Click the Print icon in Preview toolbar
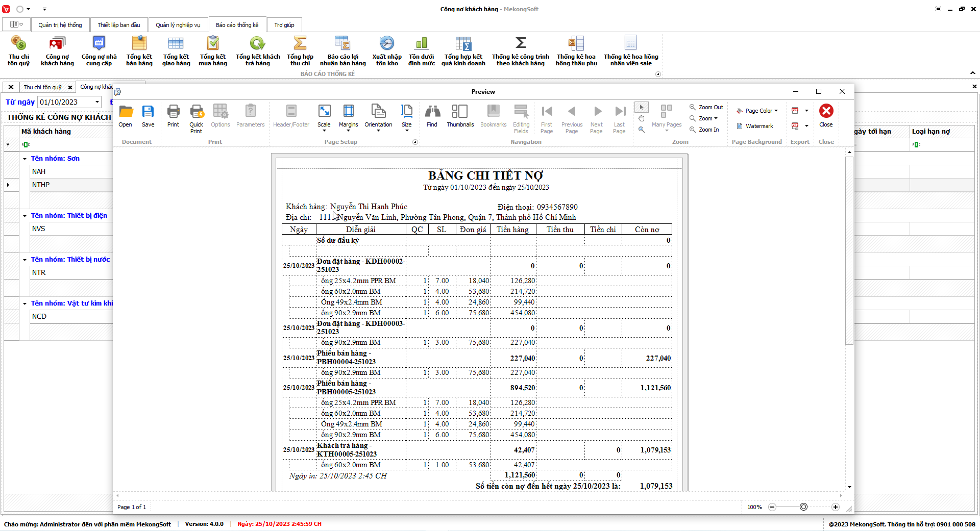Screen dimensions: 980x531 pyautogui.click(x=173, y=116)
